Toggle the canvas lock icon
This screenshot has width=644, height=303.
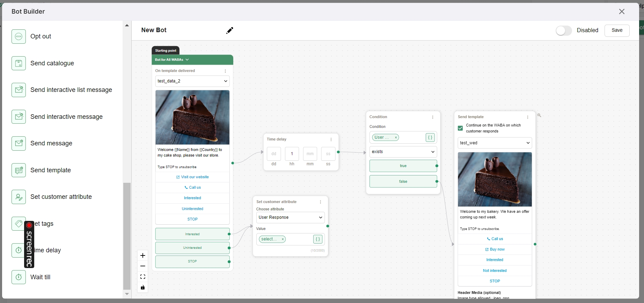point(142,288)
